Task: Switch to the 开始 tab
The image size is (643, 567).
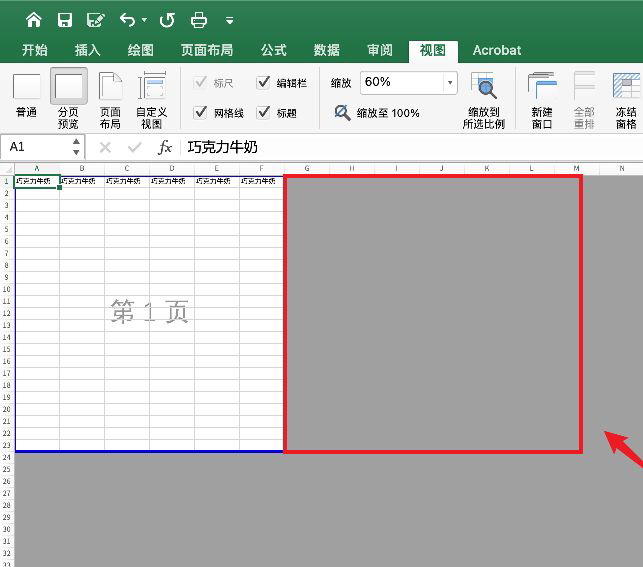Action: (x=34, y=50)
